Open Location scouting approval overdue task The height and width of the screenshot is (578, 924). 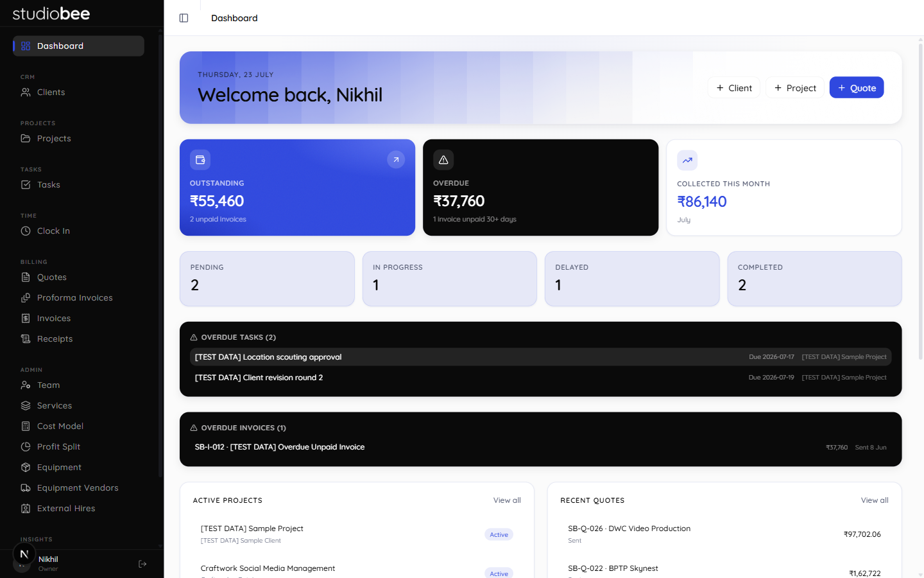(x=540, y=357)
